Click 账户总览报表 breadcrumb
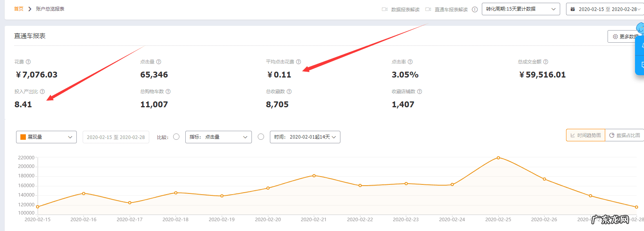 coord(50,9)
